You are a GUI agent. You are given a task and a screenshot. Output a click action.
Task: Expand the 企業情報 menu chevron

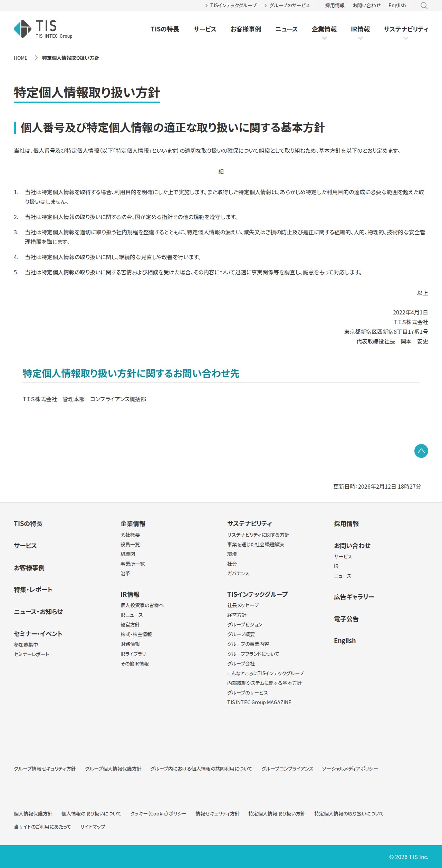(x=324, y=38)
